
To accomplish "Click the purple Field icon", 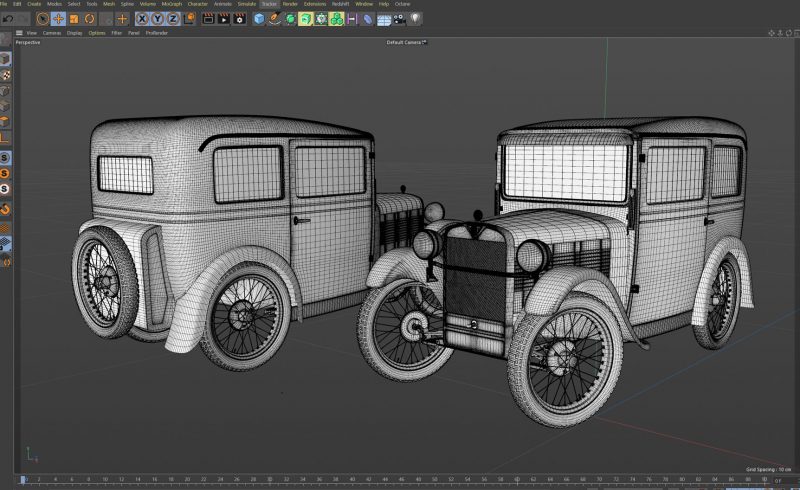I will (x=352, y=19).
